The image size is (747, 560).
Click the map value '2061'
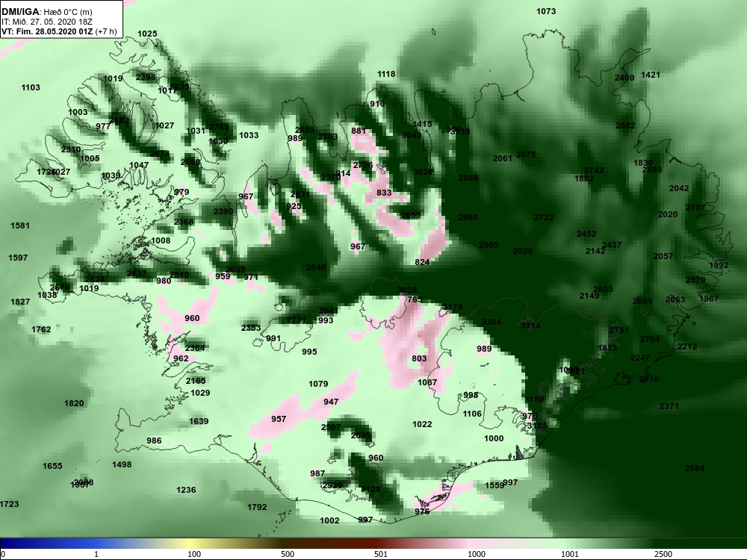click(x=502, y=158)
